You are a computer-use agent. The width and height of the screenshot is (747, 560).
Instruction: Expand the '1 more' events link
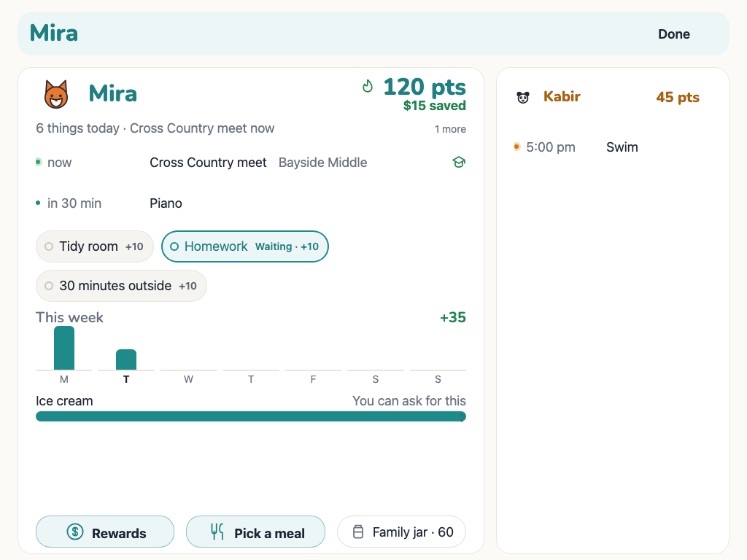click(x=450, y=129)
